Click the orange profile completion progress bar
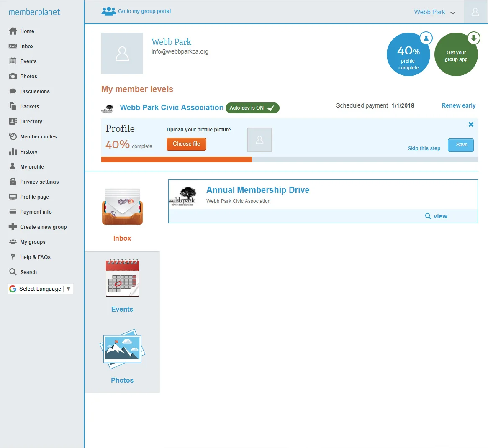 177,160
